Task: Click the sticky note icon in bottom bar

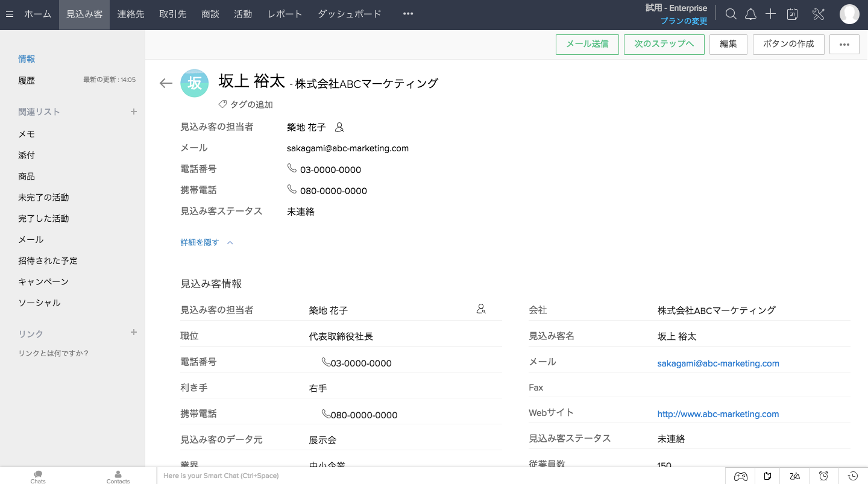Action: [x=767, y=476]
